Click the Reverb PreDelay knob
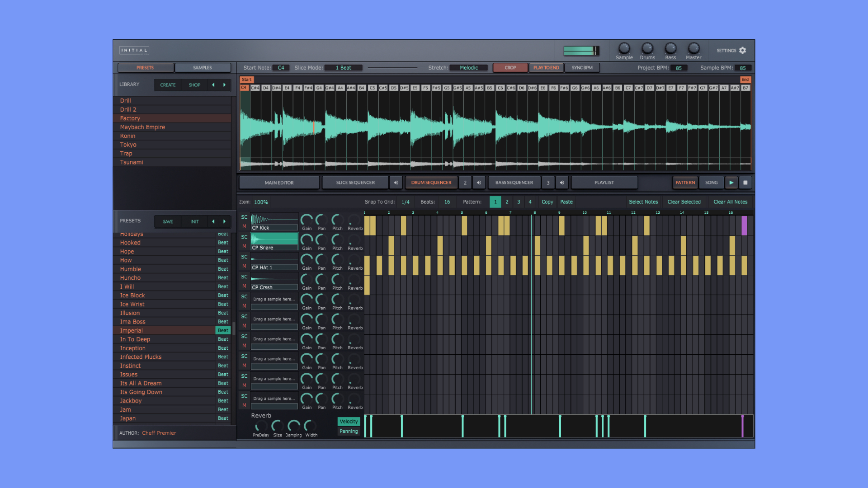The width and height of the screenshot is (868, 488). coord(261,426)
